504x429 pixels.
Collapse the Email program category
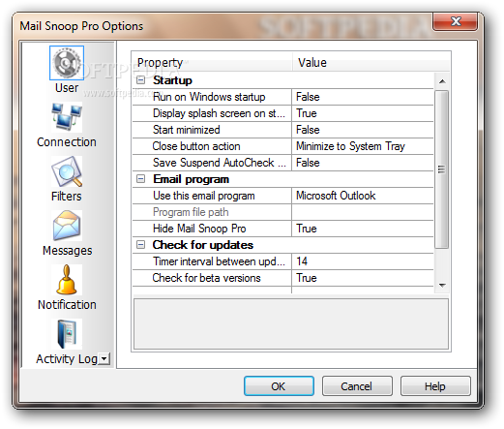pyautogui.click(x=141, y=179)
